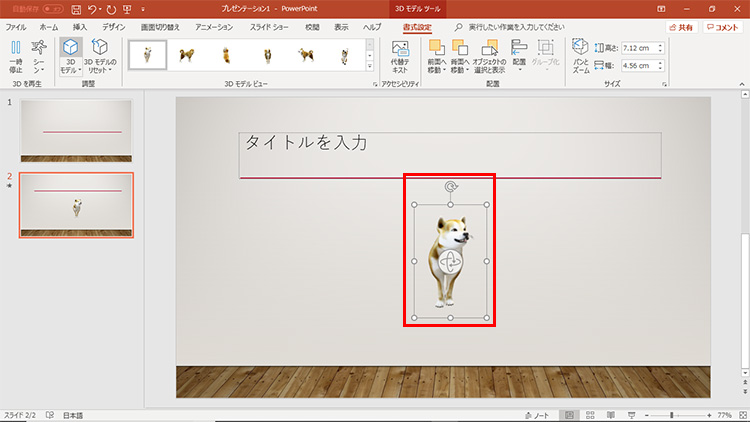Toggle the Notes (ノート) pane
Viewport: 750px width, 422px height.
click(x=536, y=414)
